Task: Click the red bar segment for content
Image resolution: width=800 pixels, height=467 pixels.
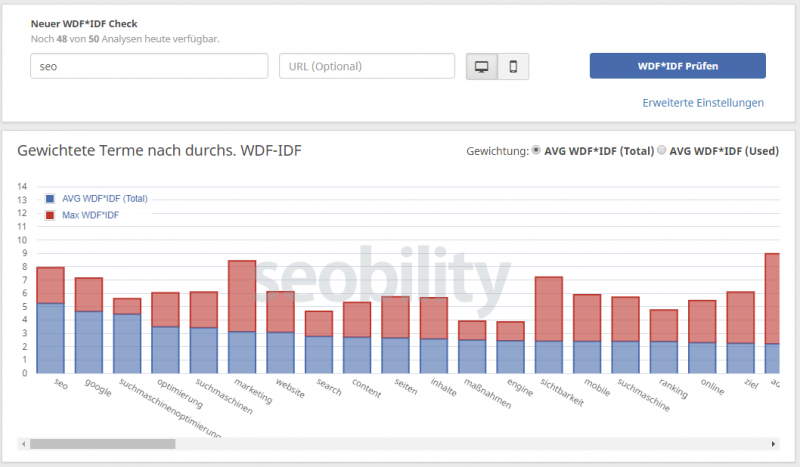Action: [357, 320]
